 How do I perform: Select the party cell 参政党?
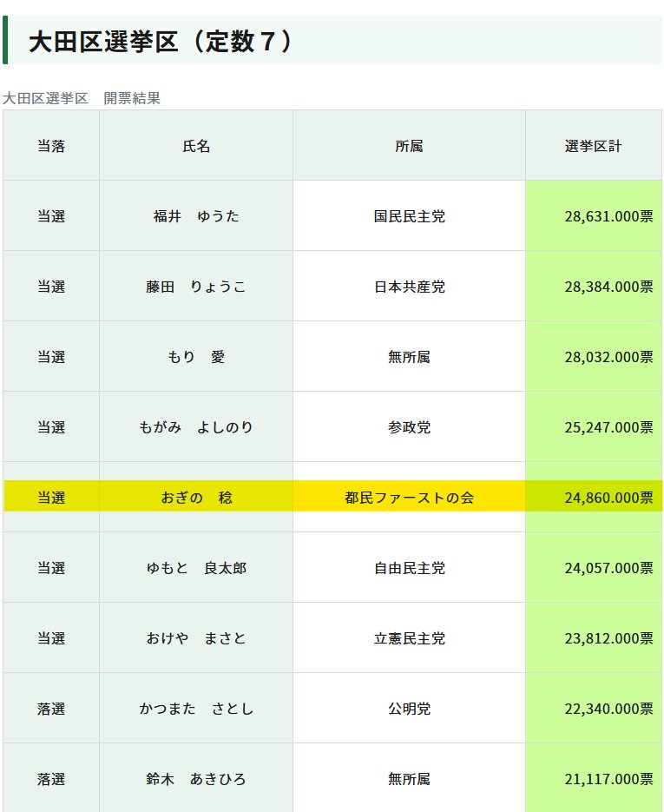(x=409, y=427)
